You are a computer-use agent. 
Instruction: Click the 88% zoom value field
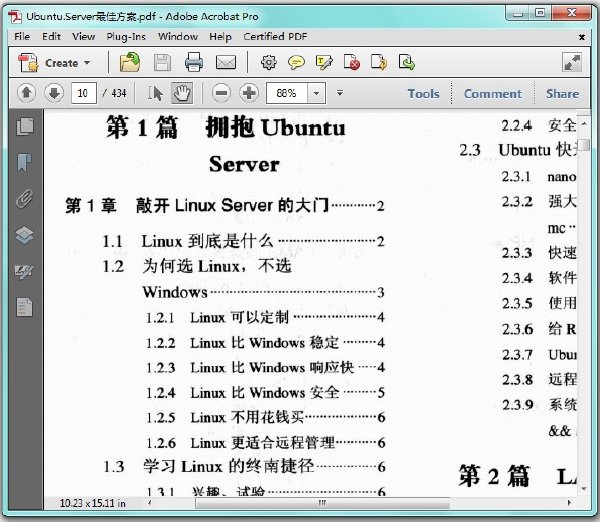click(x=287, y=93)
